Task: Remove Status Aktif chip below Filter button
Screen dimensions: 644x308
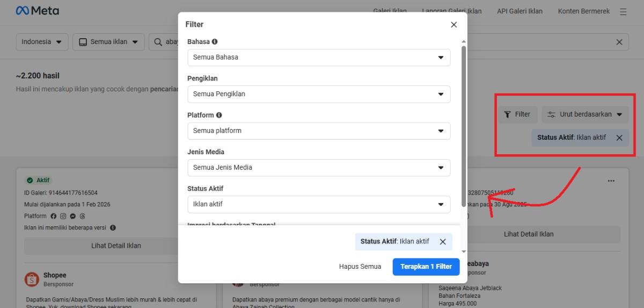Action: (619, 138)
